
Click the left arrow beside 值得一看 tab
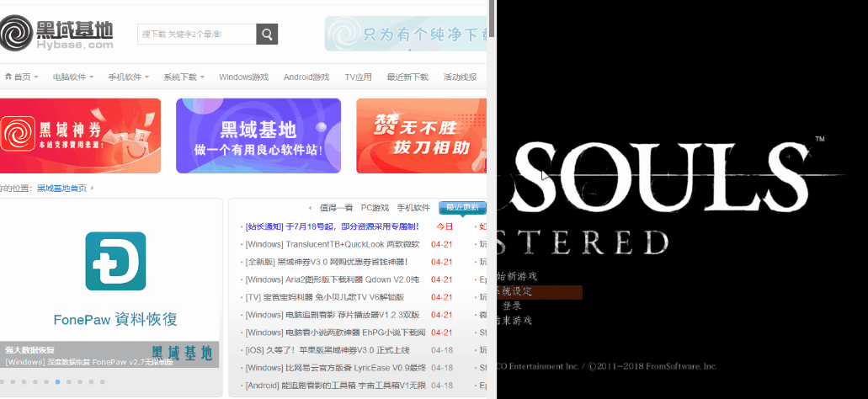pos(310,208)
